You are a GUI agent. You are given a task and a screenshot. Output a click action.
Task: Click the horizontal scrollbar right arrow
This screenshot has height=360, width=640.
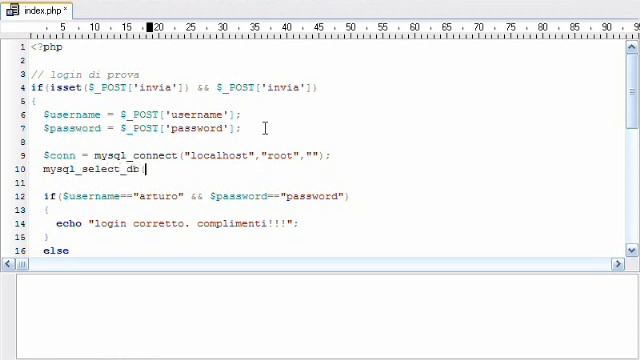(x=618, y=264)
